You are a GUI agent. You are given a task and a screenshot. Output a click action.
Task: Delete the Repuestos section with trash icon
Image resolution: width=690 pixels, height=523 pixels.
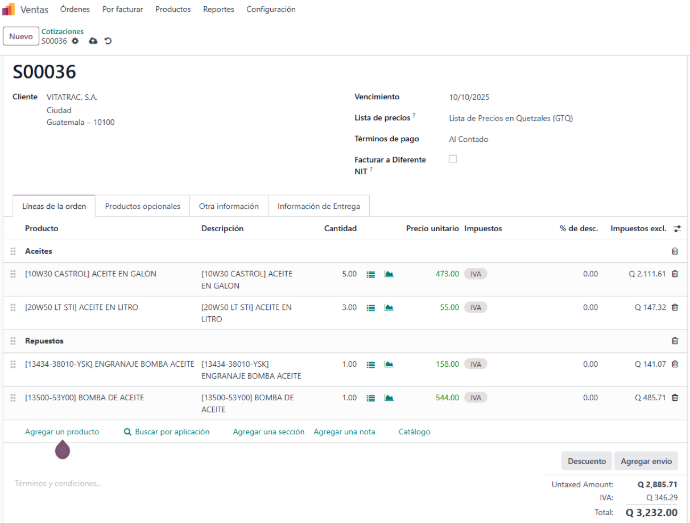[x=674, y=341]
